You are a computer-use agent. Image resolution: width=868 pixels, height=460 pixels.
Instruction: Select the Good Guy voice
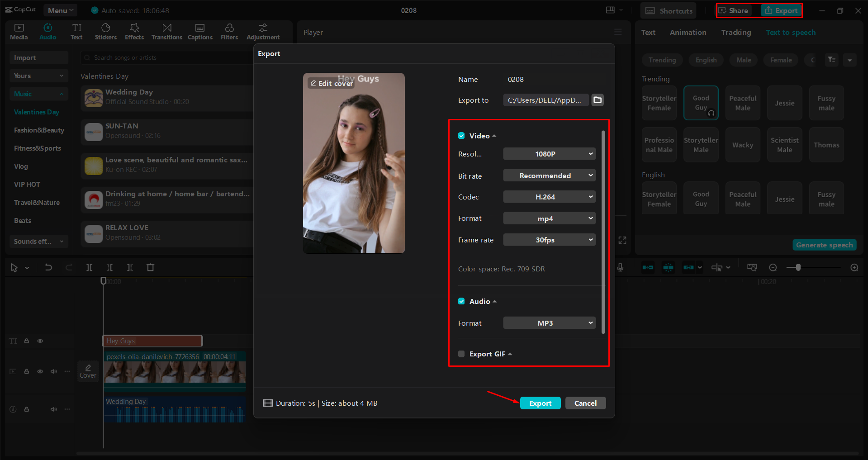(x=701, y=103)
